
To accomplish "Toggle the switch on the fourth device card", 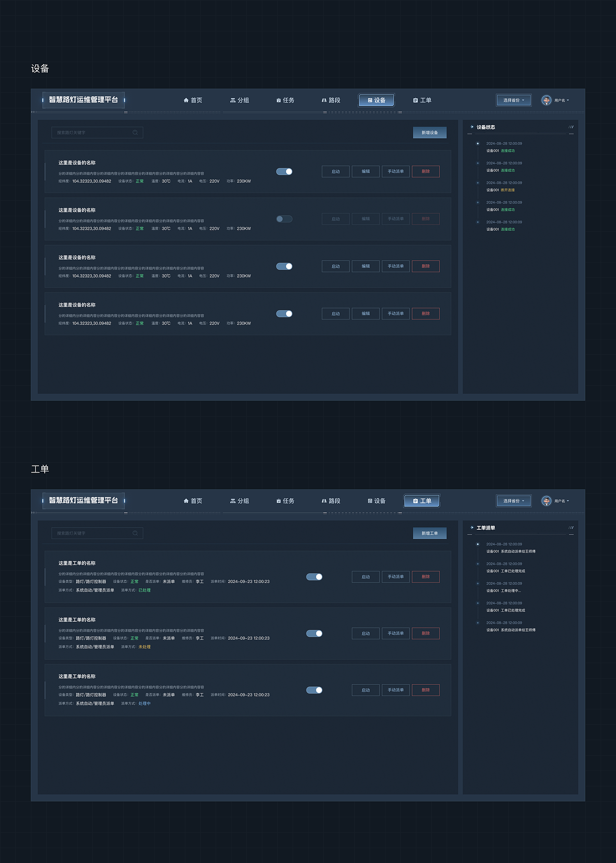I will point(284,314).
